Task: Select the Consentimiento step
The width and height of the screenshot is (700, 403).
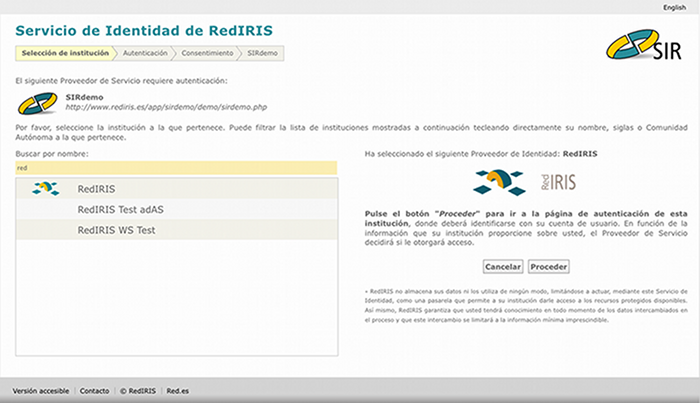Action: pyautogui.click(x=207, y=53)
